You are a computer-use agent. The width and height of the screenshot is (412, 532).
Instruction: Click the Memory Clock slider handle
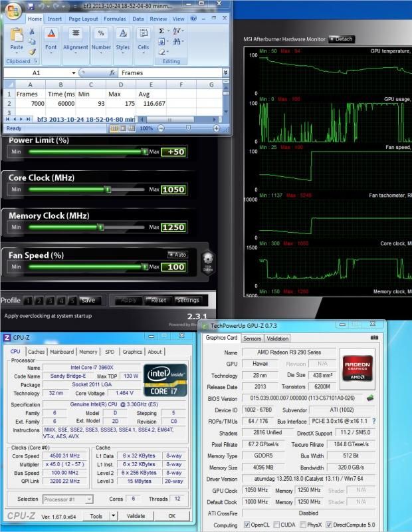(x=100, y=227)
